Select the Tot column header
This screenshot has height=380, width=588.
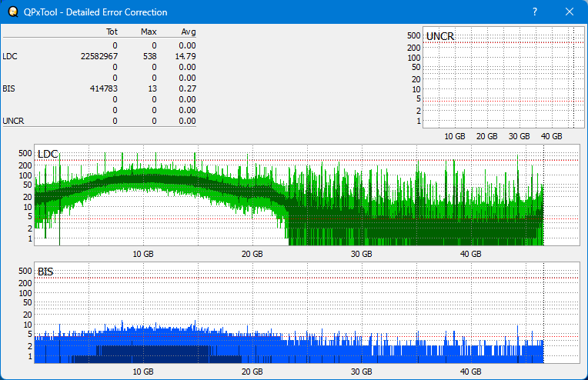[112, 32]
